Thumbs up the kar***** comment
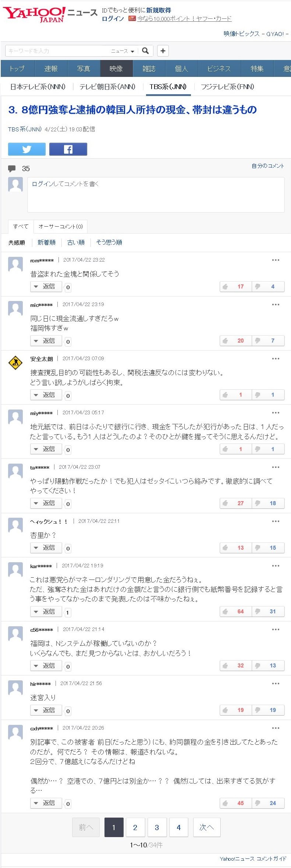The width and height of the screenshot is (291, 868). [x=235, y=612]
